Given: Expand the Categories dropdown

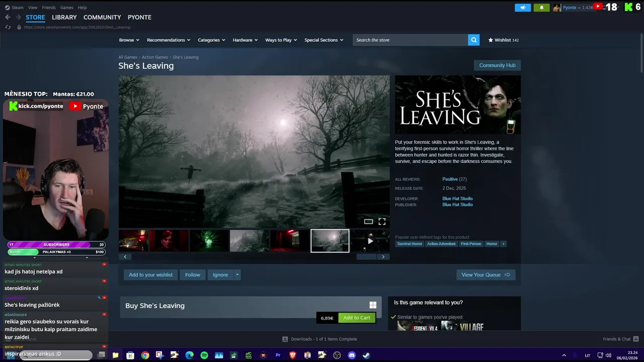Looking at the screenshot, I should click(211, 40).
